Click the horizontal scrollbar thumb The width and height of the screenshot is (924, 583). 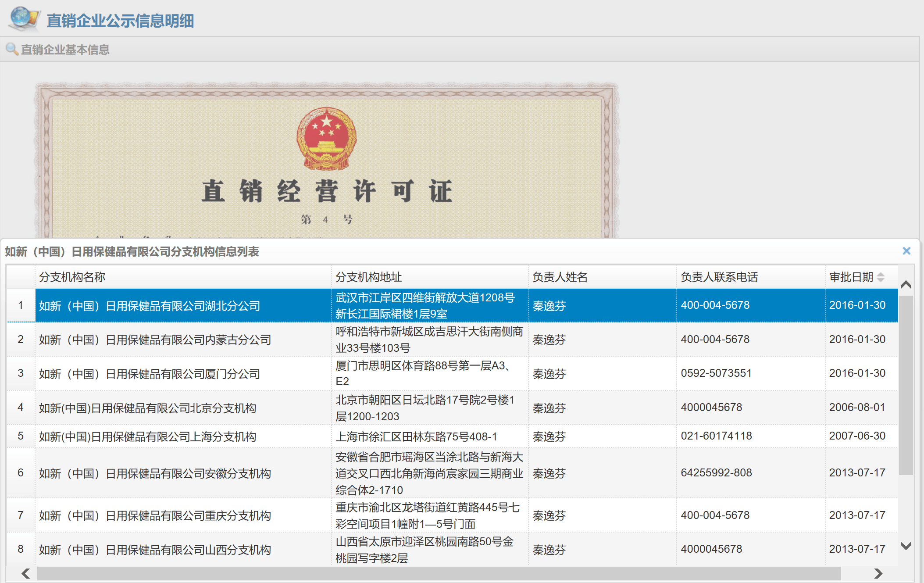click(439, 573)
